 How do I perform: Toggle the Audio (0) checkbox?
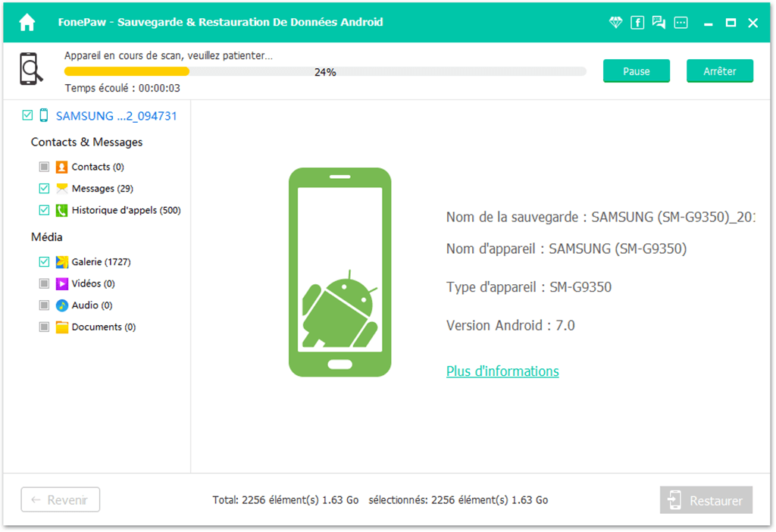[x=44, y=305]
